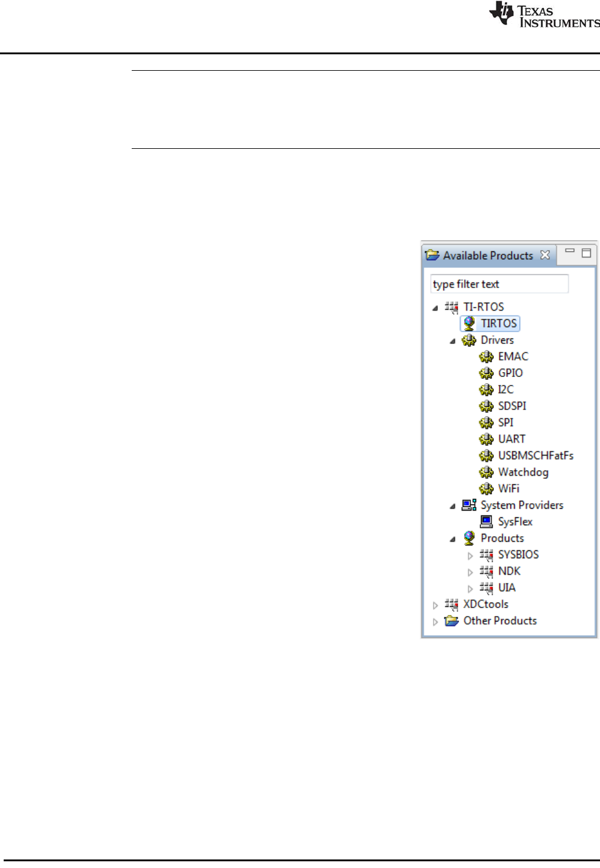Expand the NDK tree node
Viewport: 600px width, 868px height.
470,572
